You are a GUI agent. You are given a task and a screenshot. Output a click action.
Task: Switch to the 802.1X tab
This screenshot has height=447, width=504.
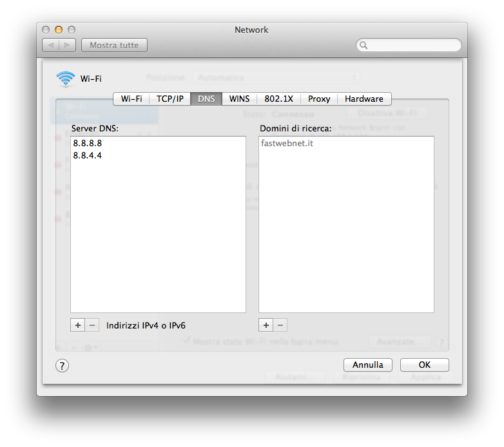pos(278,99)
